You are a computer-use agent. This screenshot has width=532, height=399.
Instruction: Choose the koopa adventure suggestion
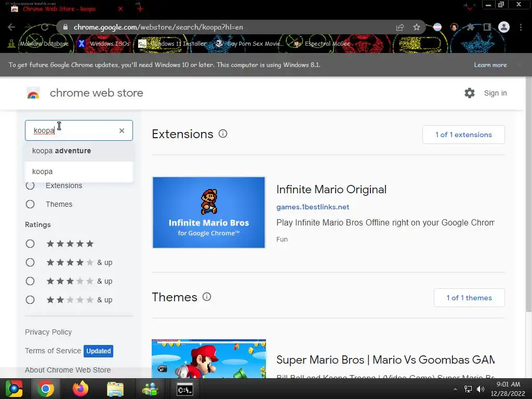point(79,151)
